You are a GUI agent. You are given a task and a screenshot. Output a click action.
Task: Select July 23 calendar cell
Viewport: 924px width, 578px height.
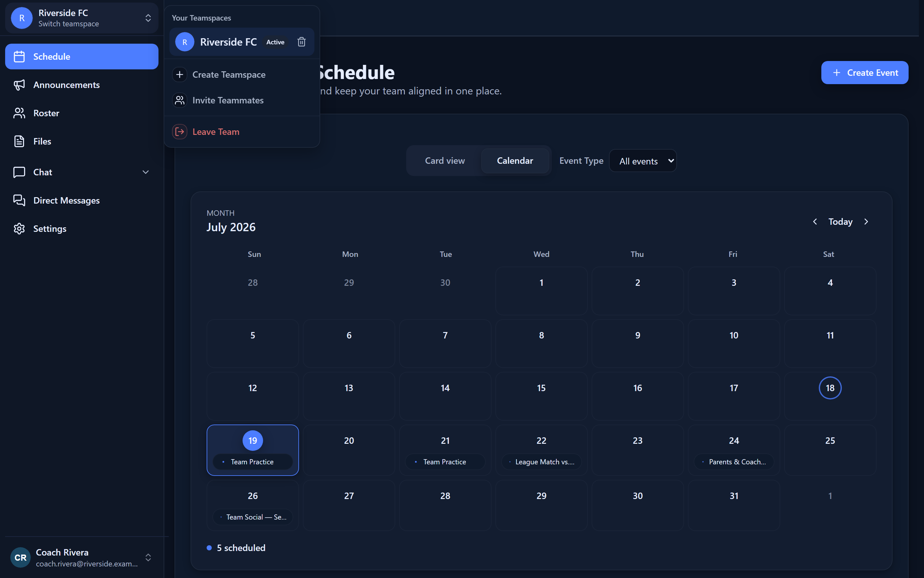click(x=637, y=450)
